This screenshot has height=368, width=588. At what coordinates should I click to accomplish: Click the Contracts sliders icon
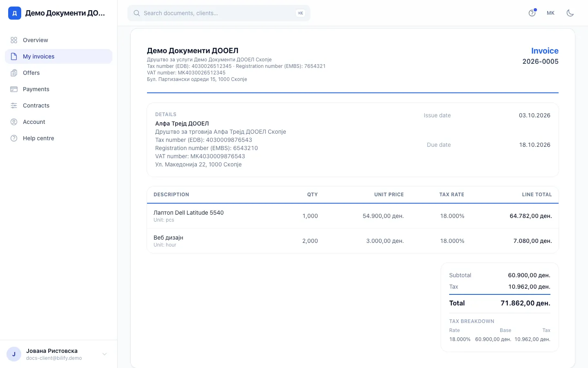(14, 105)
